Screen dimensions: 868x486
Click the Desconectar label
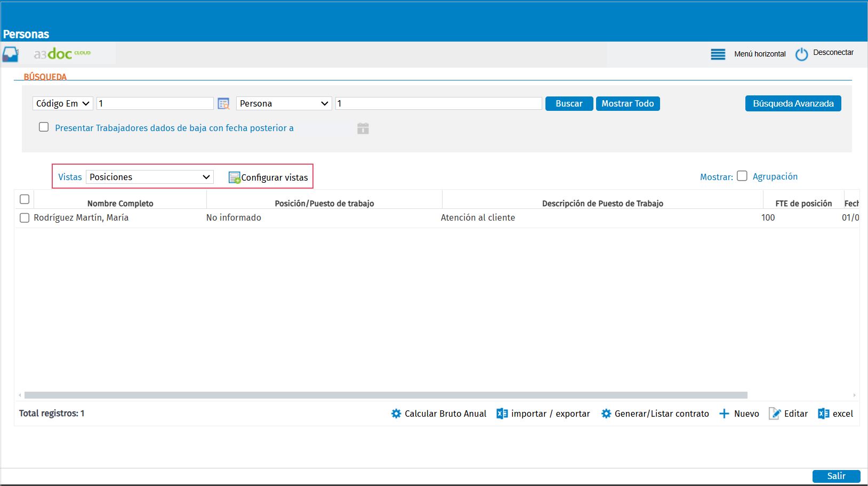pyautogui.click(x=833, y=53)
